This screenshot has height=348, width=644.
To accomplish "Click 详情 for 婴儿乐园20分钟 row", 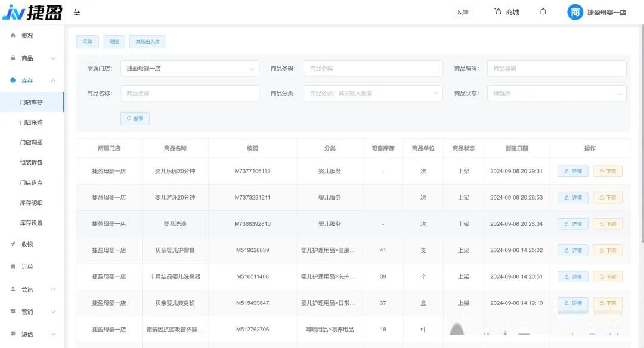I will pyautogui.click(x=572, y=172).
